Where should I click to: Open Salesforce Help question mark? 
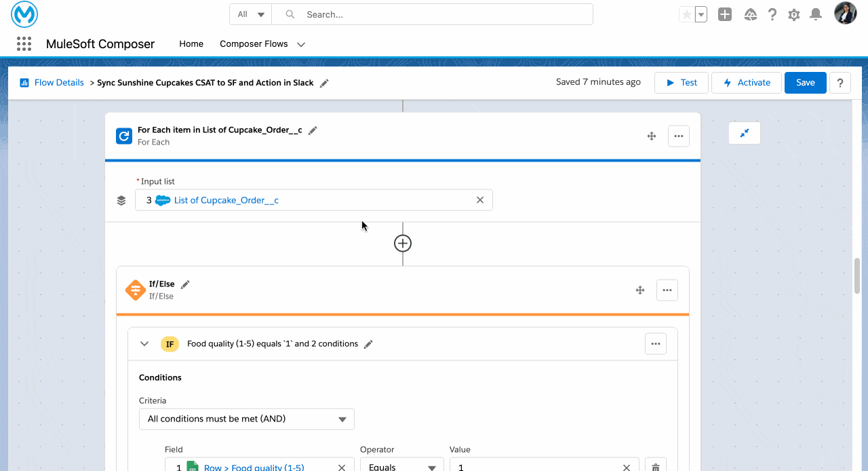tap(772, 14)
